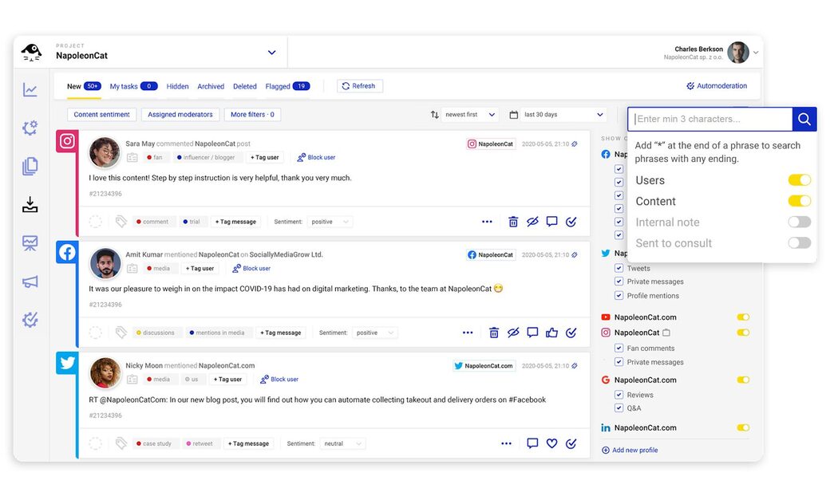830x504 pixels.
Task: Click the NapoleonCat logo icon
Action: (x=31, y=53)
